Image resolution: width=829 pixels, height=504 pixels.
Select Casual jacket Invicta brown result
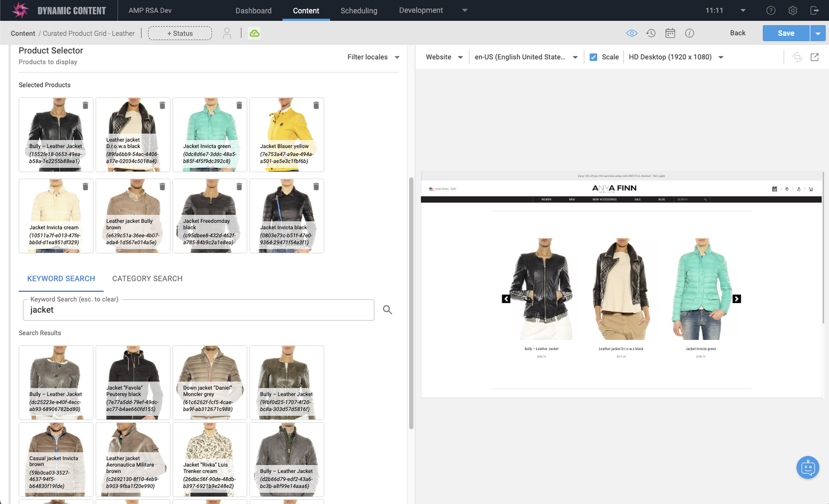[x=56, y=460]
